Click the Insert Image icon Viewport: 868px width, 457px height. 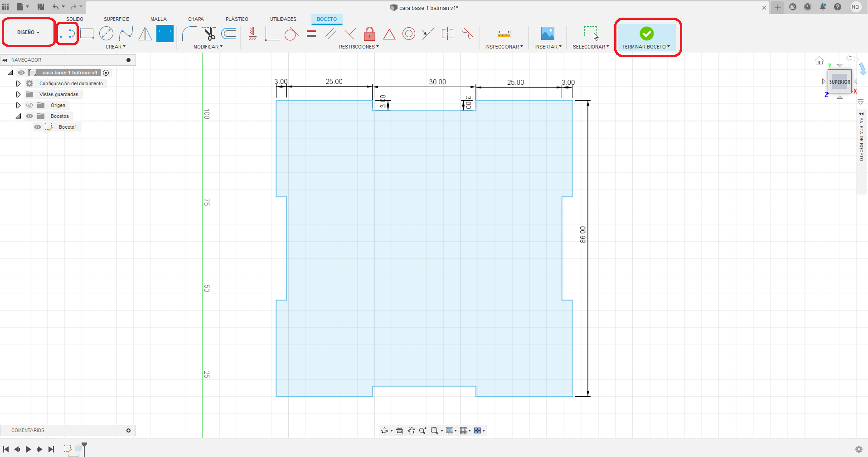click(x=548, y=34)
